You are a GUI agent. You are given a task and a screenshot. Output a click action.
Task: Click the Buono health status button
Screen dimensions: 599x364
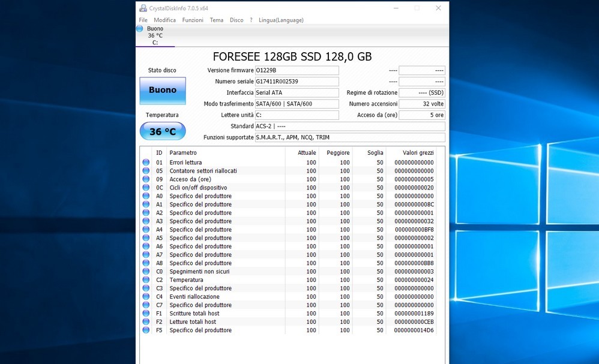tap(163, 90)
